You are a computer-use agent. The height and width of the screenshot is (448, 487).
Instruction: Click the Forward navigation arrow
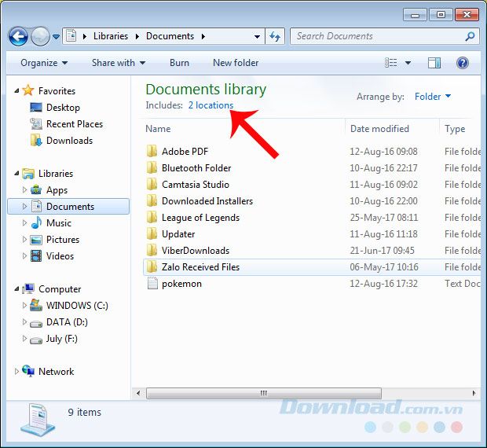coord(40,36)
